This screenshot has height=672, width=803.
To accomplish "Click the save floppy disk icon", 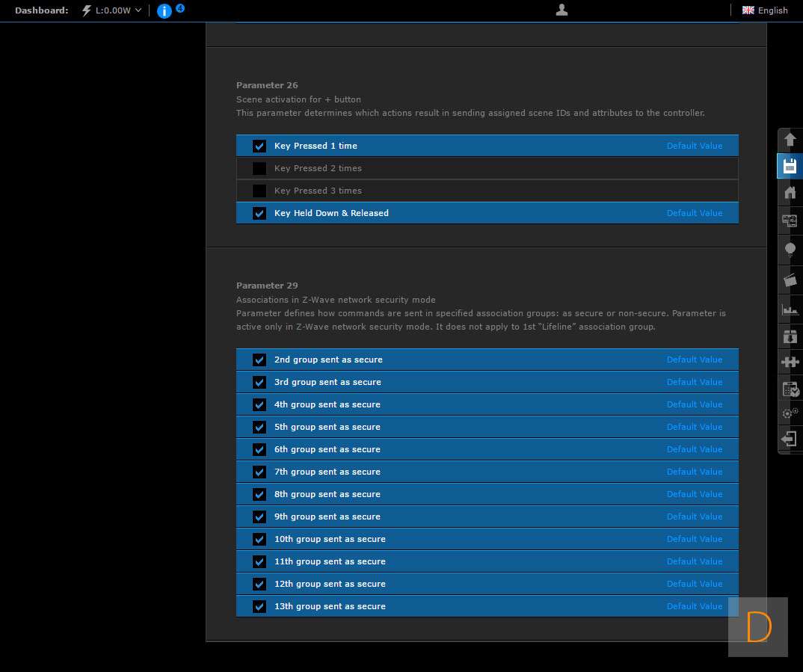I will tap(790, 166).
